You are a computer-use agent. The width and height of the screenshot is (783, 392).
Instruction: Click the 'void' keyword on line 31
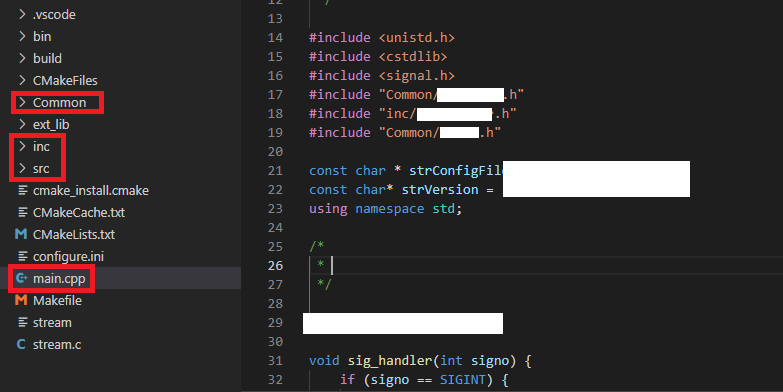[324, 361]
